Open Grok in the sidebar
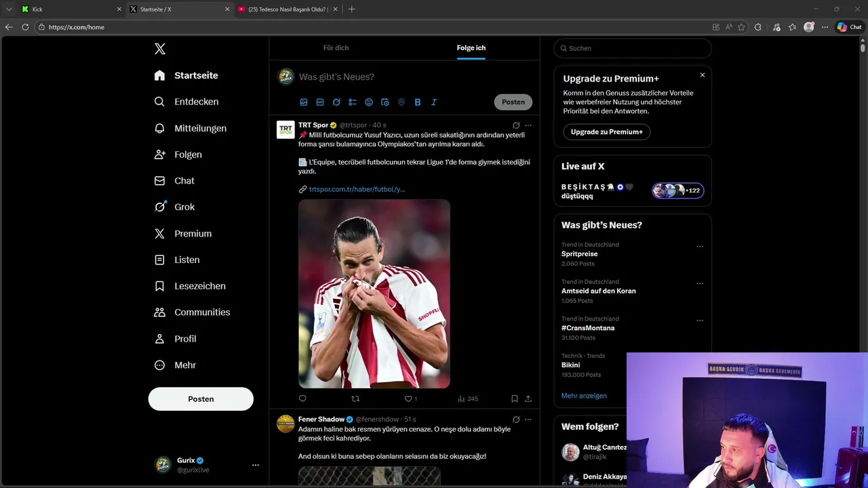The image size is (868, 488). pyautogui.click(x=174, y=207)
